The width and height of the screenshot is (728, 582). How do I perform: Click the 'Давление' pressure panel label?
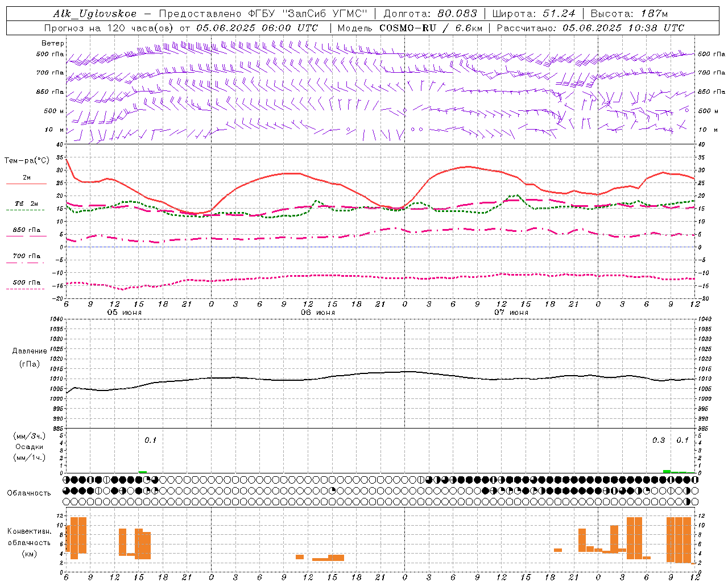[x=30, y=351]
